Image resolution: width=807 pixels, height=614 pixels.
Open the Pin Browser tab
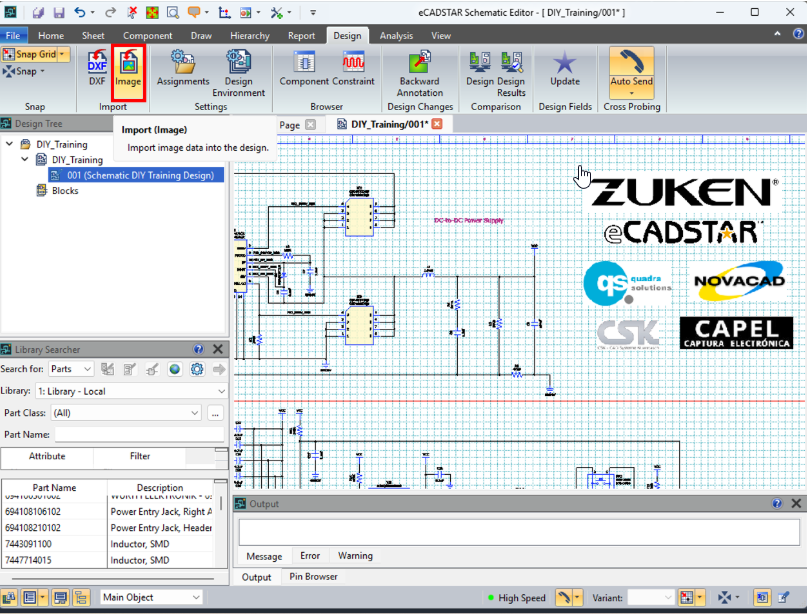click(313, 577)
